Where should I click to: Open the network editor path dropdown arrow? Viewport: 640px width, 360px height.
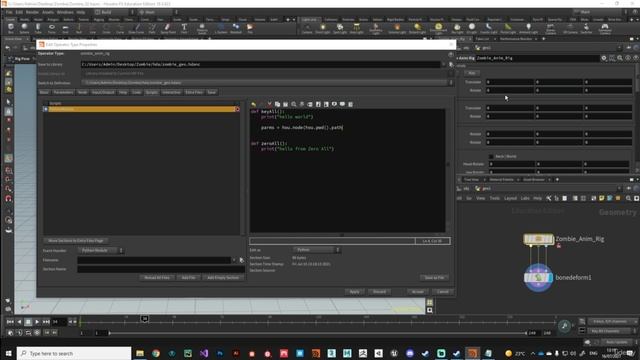click(x=620, y=189)
